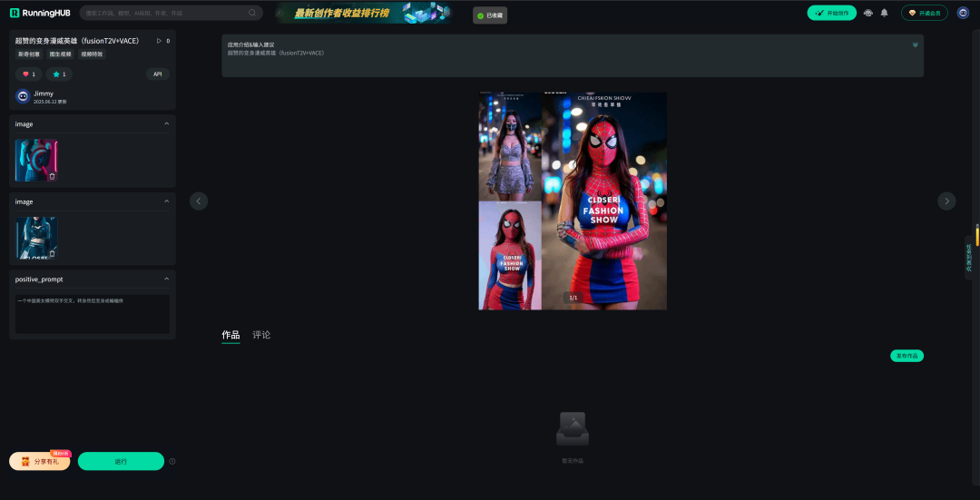Delete the second uploaded image
The image size is (980, 500).
(52, 254)
